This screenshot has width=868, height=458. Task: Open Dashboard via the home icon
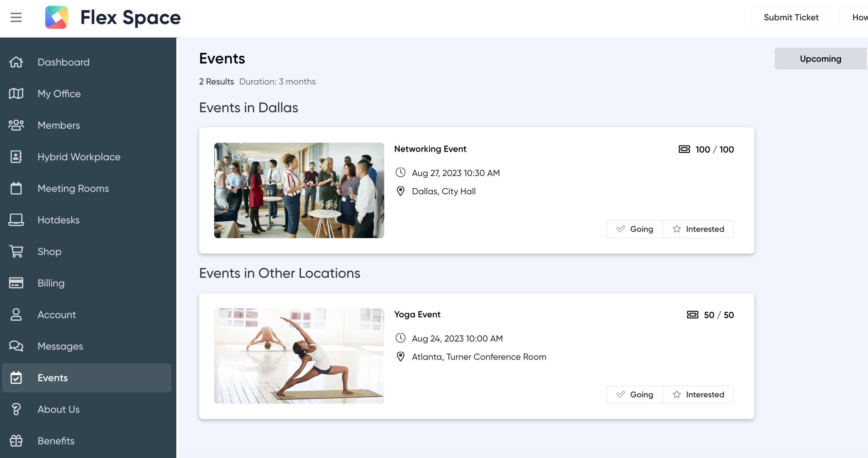point(16,62)
